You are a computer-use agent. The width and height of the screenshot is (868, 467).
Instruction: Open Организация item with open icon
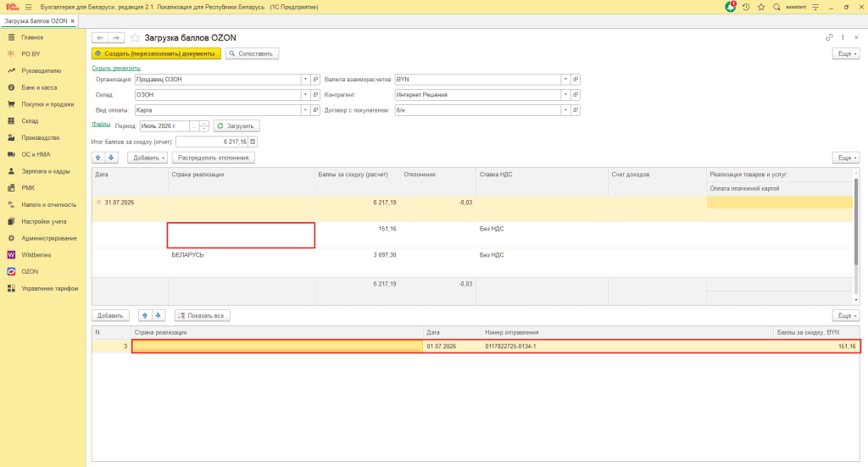point(315,79)
